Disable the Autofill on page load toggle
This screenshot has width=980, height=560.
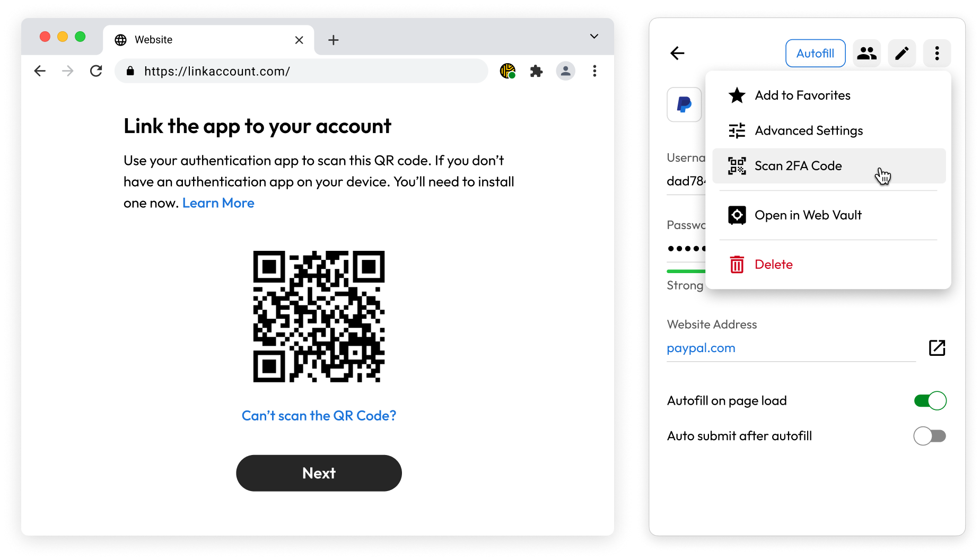coord(930,401)
